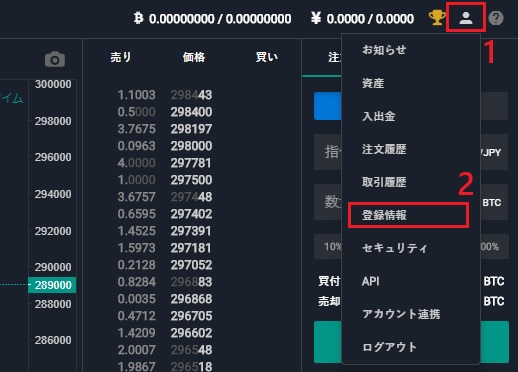Open セキュリティ settings entry
This screenshot has height=372, width=518.
pos(395,248)
